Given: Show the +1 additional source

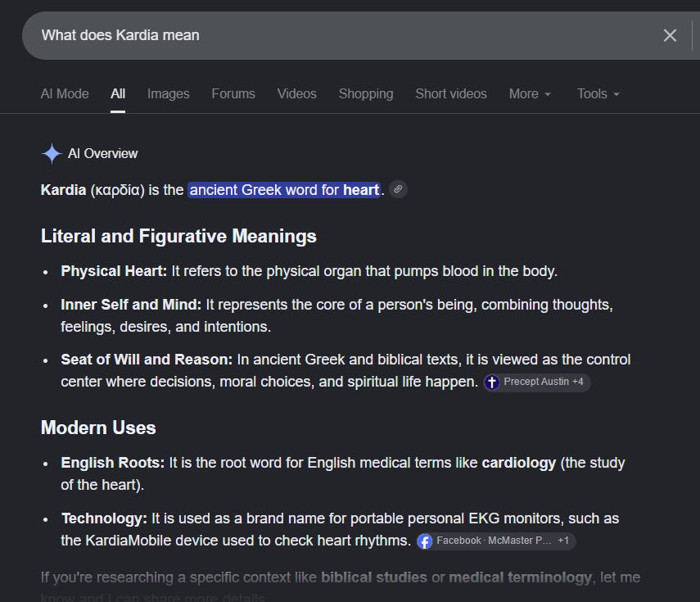Looking at the screenshot, I should pos(563,541).
